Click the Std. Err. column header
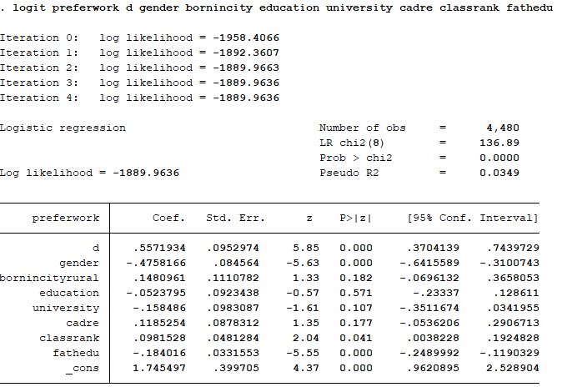 tap(235, 219)
